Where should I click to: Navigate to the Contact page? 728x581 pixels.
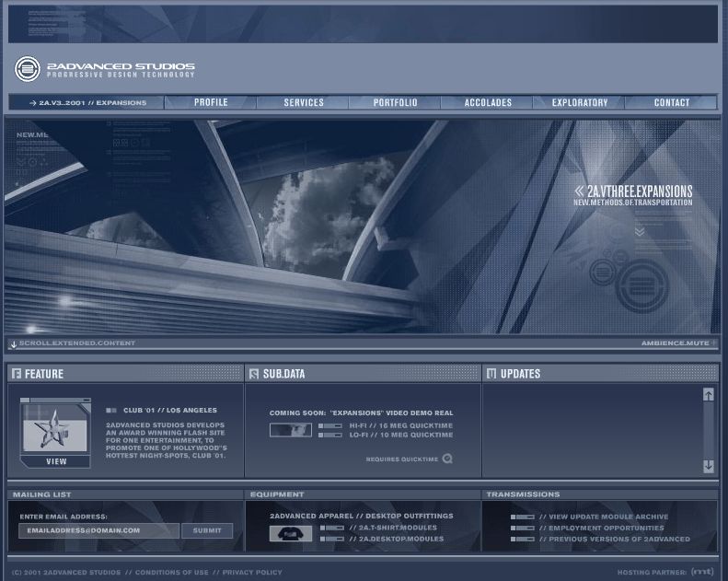coord(671,102)
